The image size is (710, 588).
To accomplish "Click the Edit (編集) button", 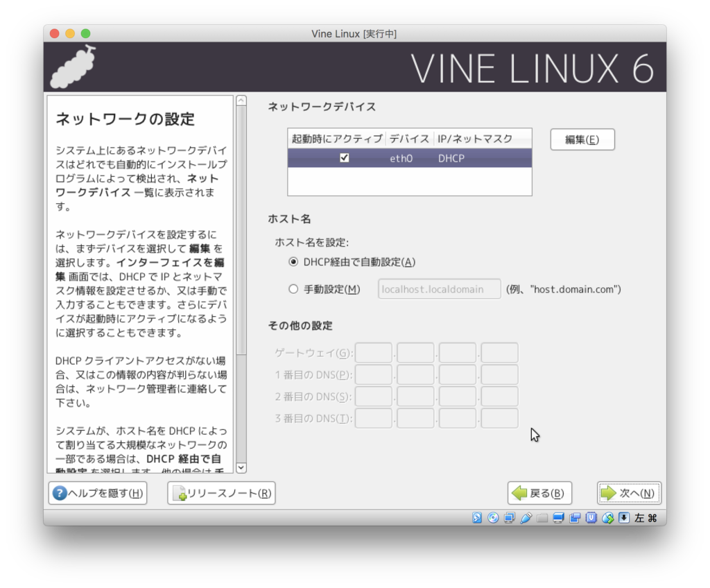I will tap(582, 139).
